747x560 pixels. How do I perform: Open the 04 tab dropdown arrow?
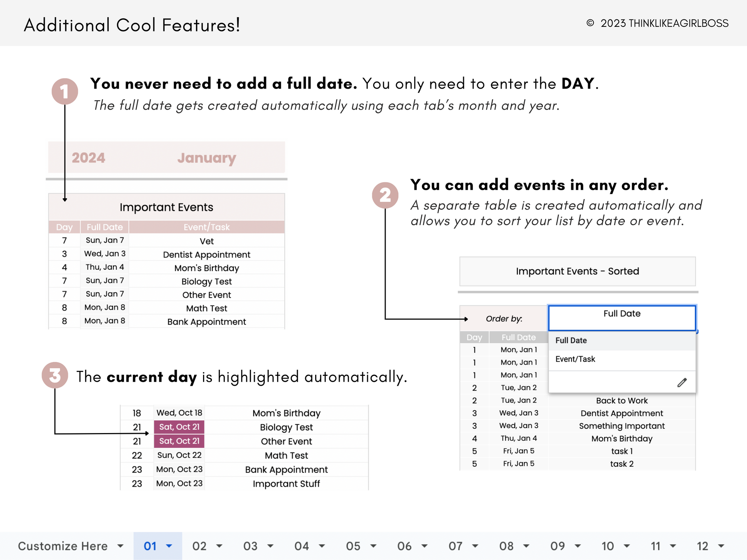pos(322,546)
